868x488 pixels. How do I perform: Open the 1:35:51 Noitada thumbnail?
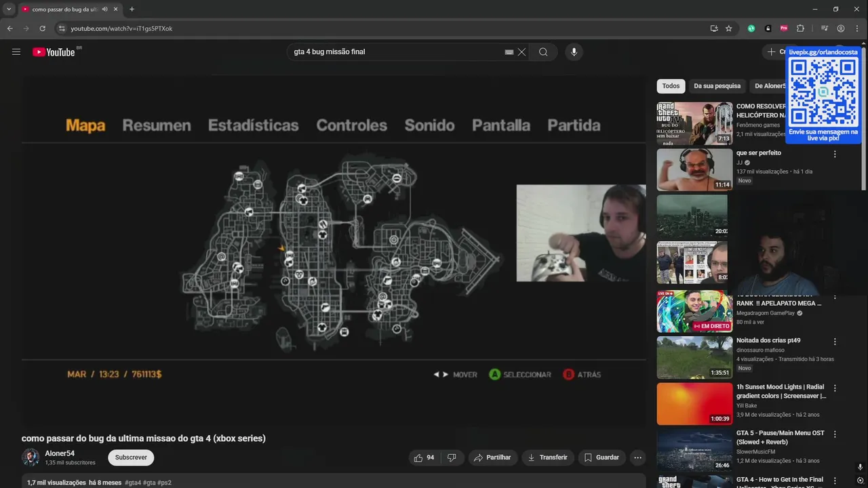[694, 358]
